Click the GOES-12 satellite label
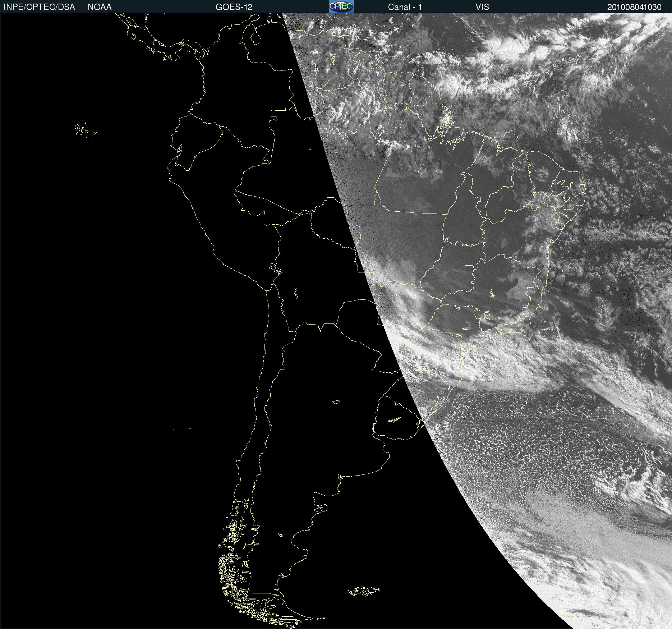672x629 pixels. tap(234, 7)
